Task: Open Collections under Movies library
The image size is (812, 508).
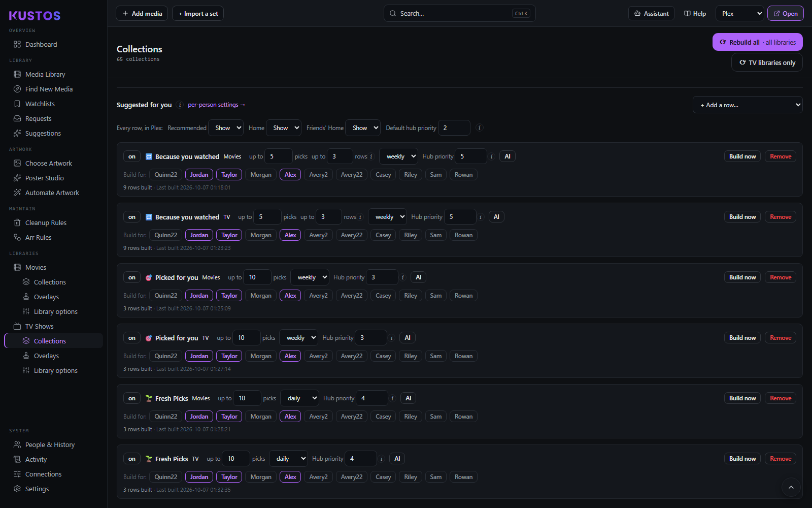Action: (50, 282)
